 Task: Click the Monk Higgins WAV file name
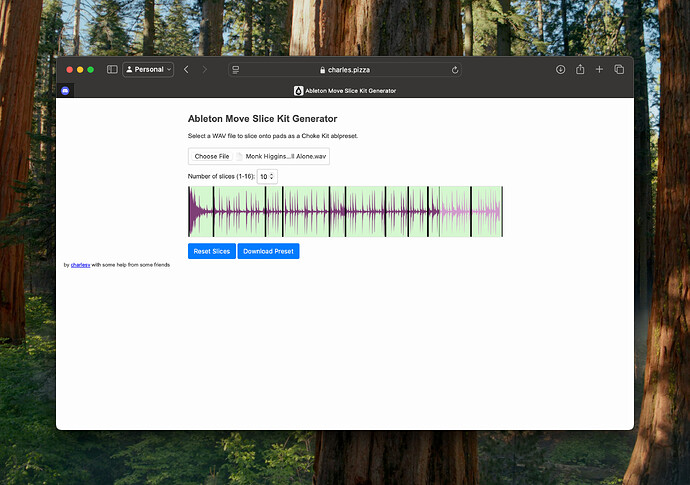click(x=286, y=156)
